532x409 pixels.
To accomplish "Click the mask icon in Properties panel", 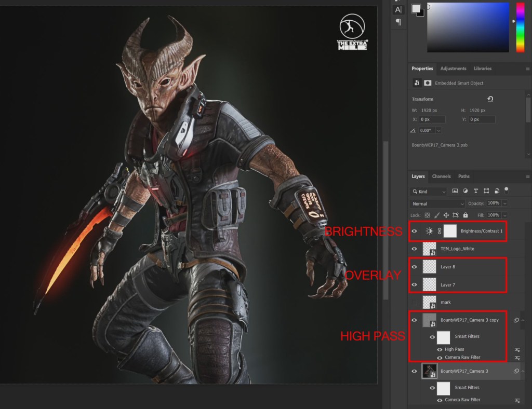I will (x=428, y=83).
